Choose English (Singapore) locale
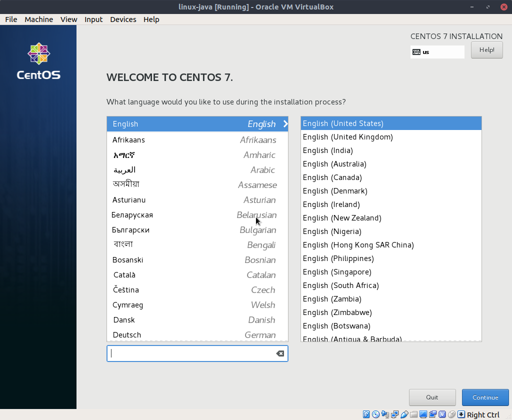The height and width of the screenshot is (420, 512). [x=391, y=271]
